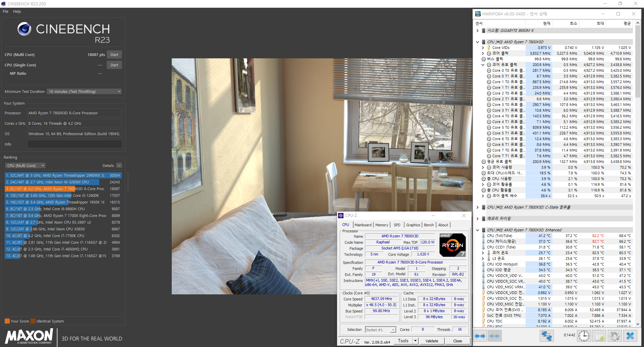Viewport: 644px width, 347px height.
Task: Open HWiNFO remote monitoring computers icon
Action: [546, 336]
